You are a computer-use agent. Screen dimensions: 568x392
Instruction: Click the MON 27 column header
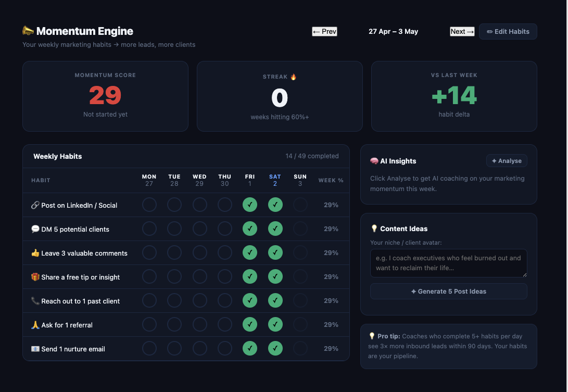[x=149, y=180]
